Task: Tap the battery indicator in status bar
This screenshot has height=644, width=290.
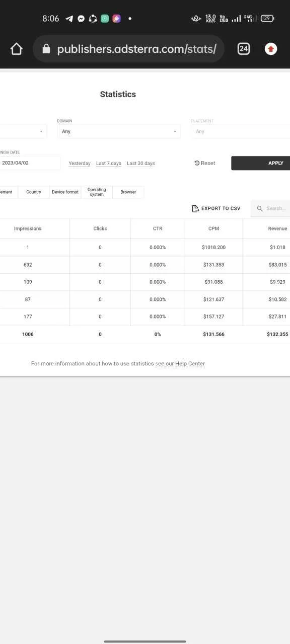Action: [x=267, y=19]
